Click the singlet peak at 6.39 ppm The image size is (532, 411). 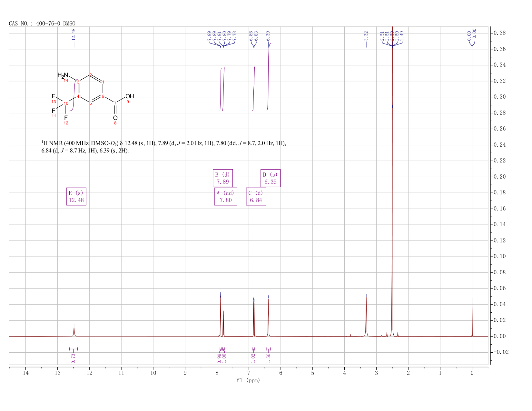(268, 318)
